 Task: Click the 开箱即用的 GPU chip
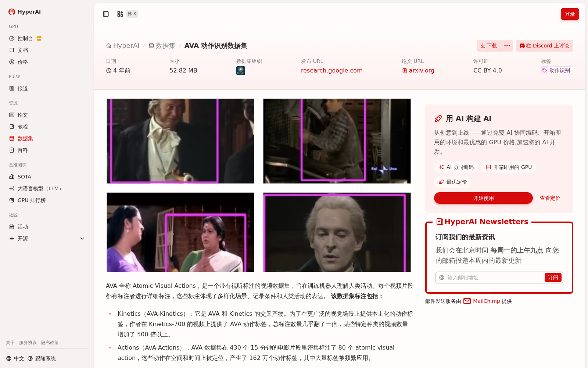click(x=509, y=167)
